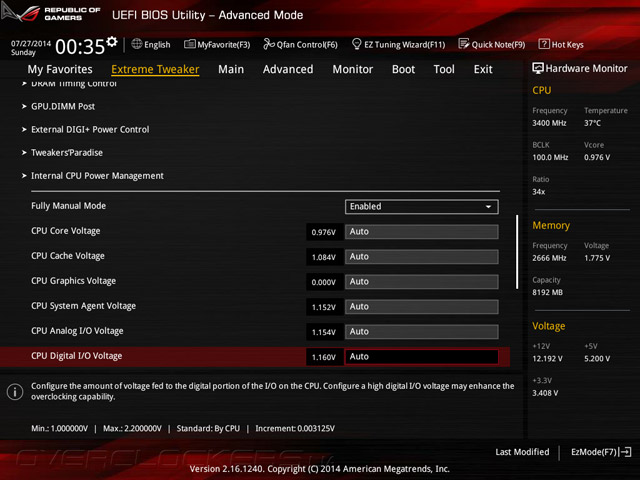
Task: Expand Internal CPU Power Management
Action: (93, 176)
